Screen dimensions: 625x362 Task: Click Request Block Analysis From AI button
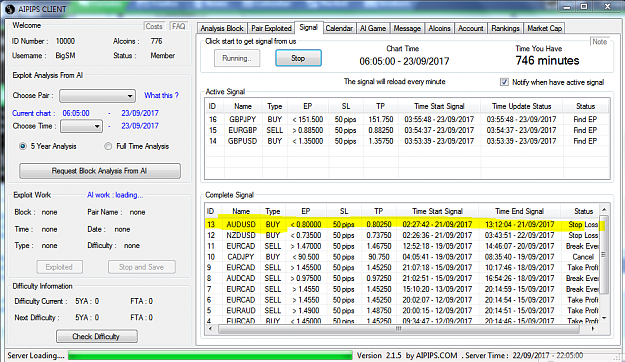100,171
